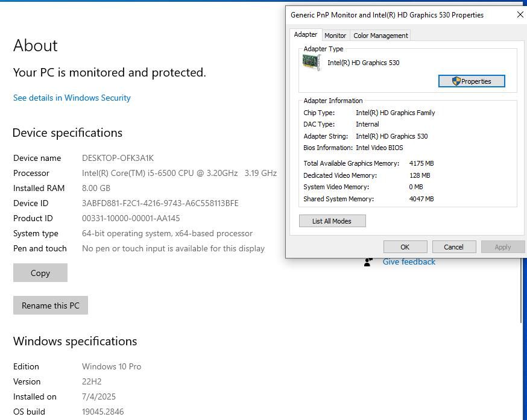
Task: Confirm dialog with OK button
Action: [405, 247]
